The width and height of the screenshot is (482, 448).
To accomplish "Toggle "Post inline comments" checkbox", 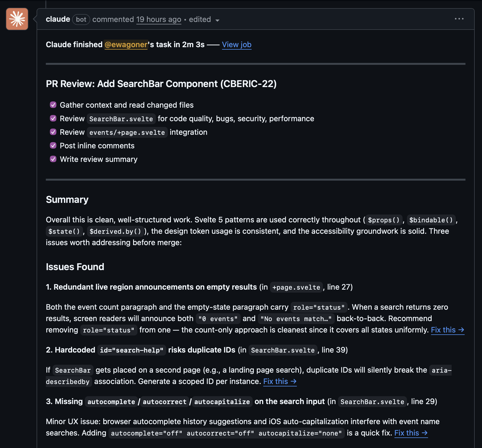I will click(x=53, y=145).
